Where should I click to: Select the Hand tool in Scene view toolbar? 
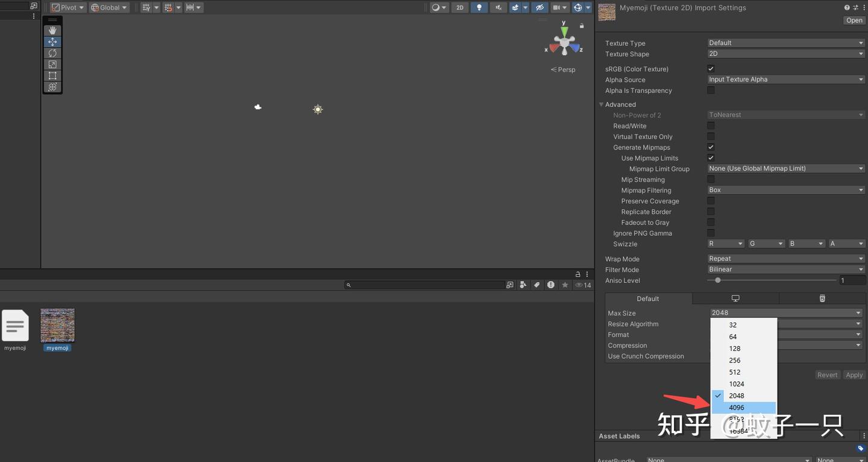click(52, 30)
